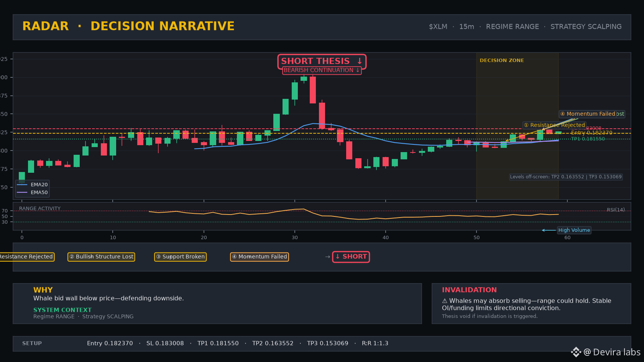Click the Levels off-screen TP2/TP3 note
Image resolution: width=644 pixels, height=362 pixels.
click(x=566, y=177)
